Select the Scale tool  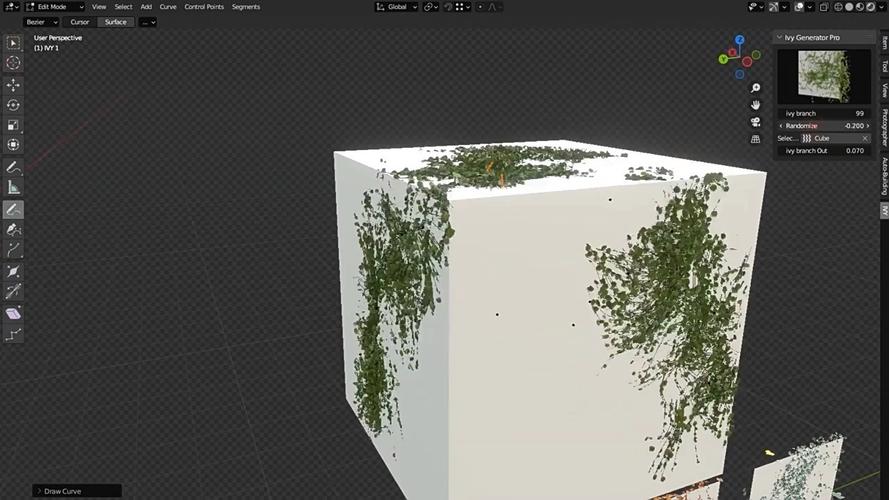tap(13, 125)
